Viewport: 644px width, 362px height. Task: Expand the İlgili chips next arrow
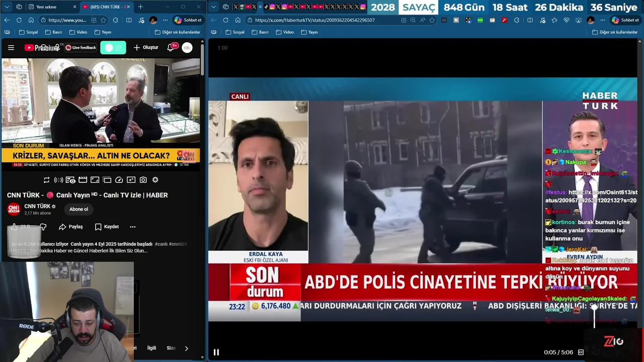pos(186,348)
